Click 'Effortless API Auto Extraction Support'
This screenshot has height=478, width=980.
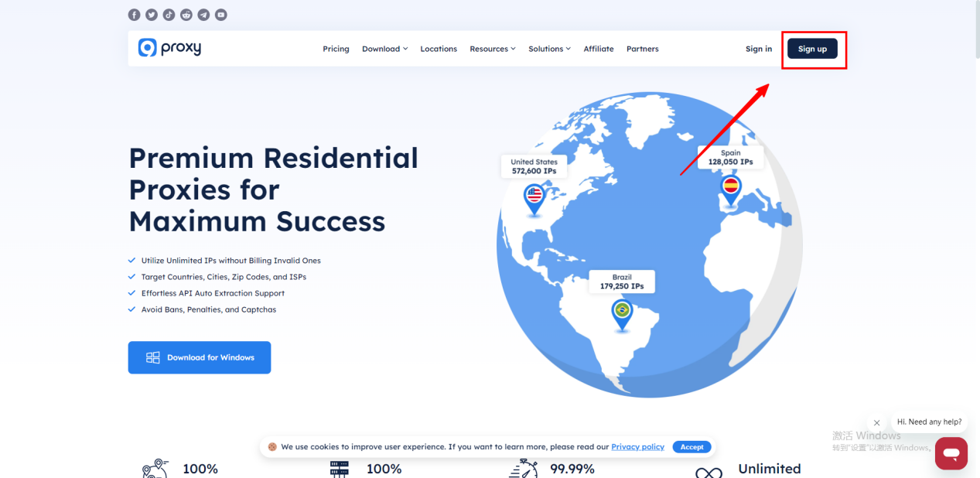213,293
